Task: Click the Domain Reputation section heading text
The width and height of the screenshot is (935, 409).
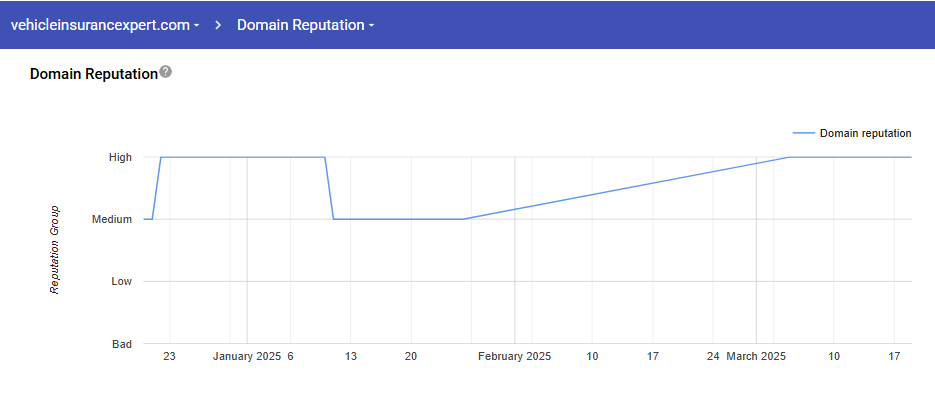Action: coord(94,74)
